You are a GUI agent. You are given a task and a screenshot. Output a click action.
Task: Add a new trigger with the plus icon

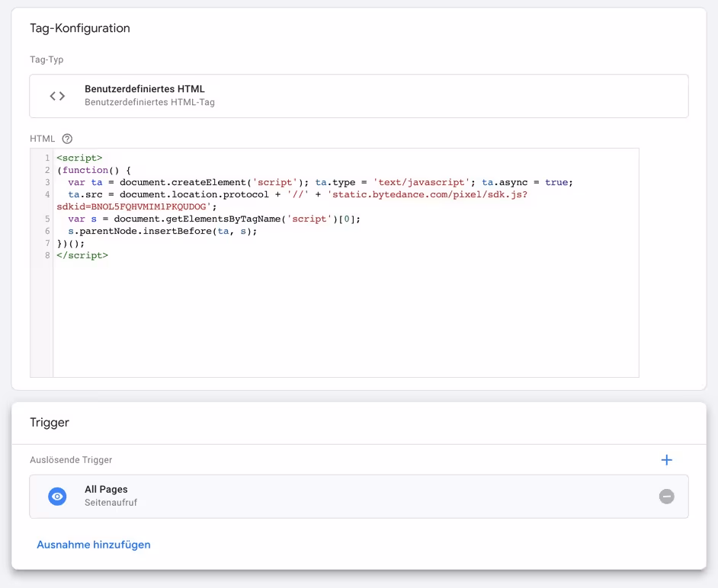pos(667,460)
